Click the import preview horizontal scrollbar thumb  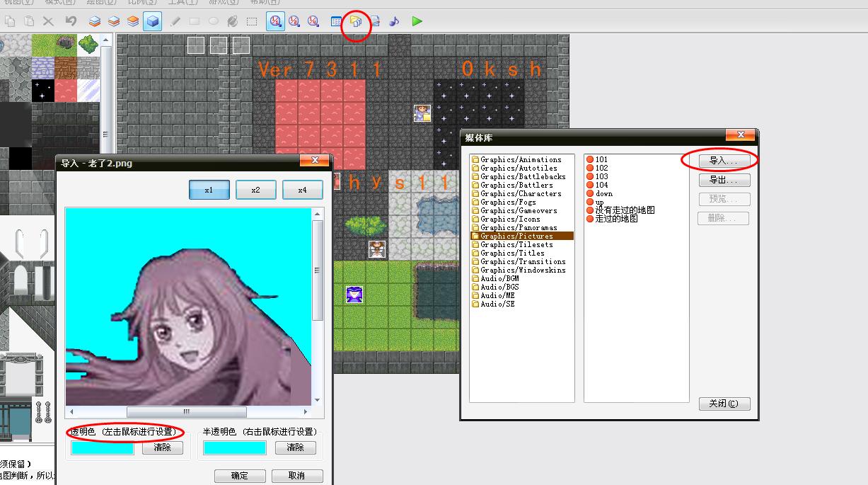[x=187, y=411]
